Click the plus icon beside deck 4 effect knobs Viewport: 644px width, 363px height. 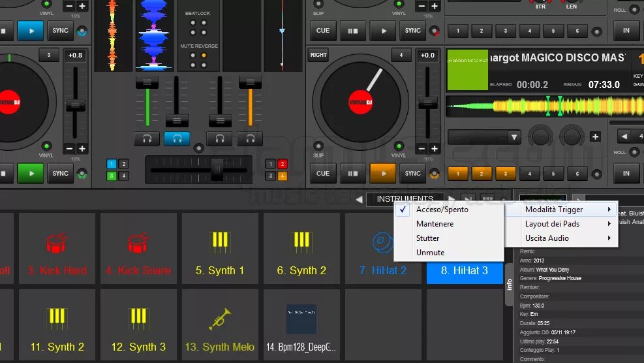(x=595, y=136)
